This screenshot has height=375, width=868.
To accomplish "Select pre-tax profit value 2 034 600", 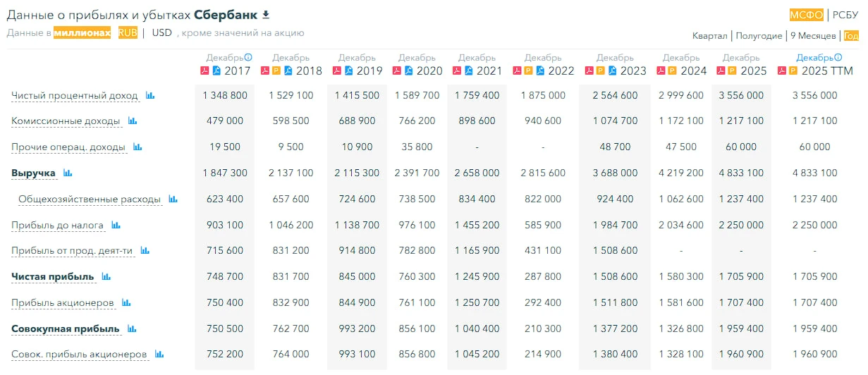I will 681,226.
